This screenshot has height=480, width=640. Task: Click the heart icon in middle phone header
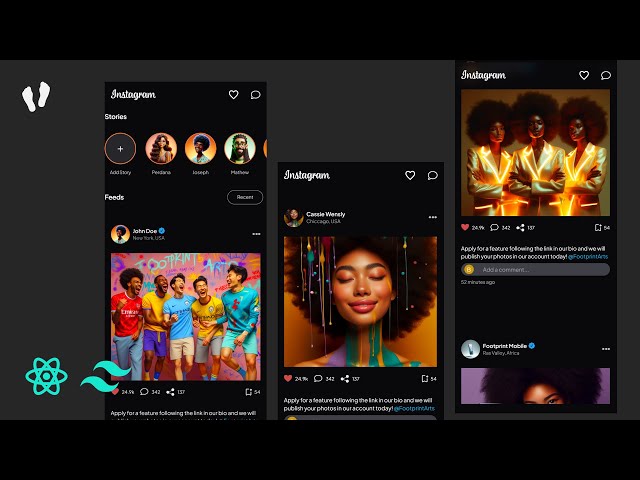(410, 175)
